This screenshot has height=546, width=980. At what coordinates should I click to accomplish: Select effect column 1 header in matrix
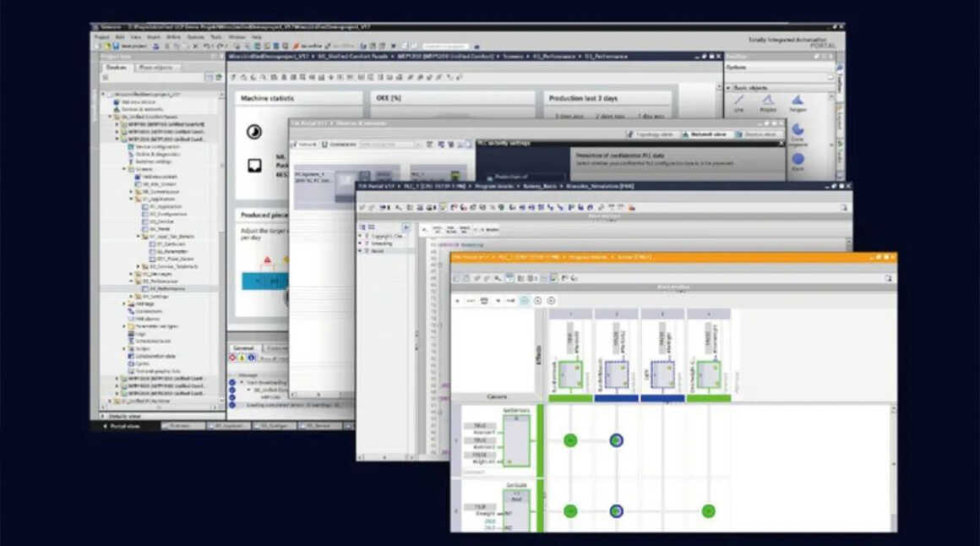coord(570,314)
